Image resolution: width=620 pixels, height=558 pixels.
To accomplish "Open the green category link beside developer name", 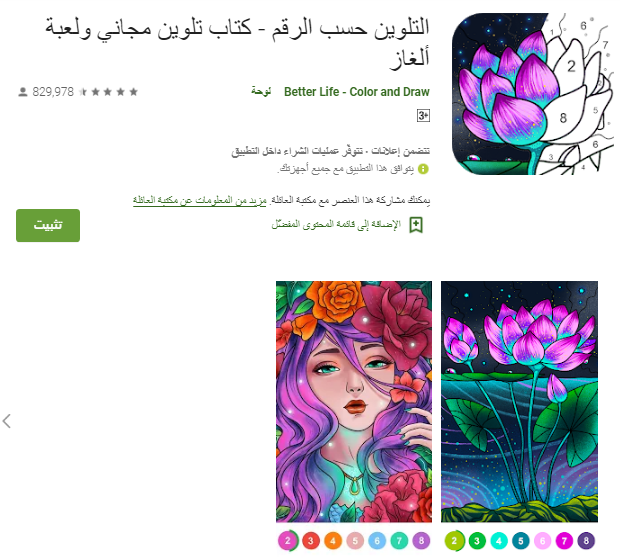I will [x=261, y=91].
